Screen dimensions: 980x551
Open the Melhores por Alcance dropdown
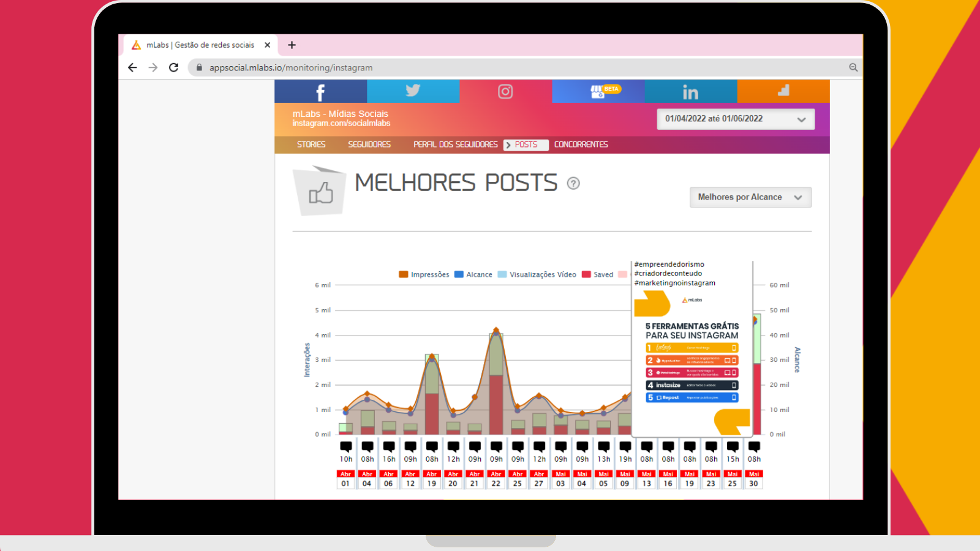point(750,197)
